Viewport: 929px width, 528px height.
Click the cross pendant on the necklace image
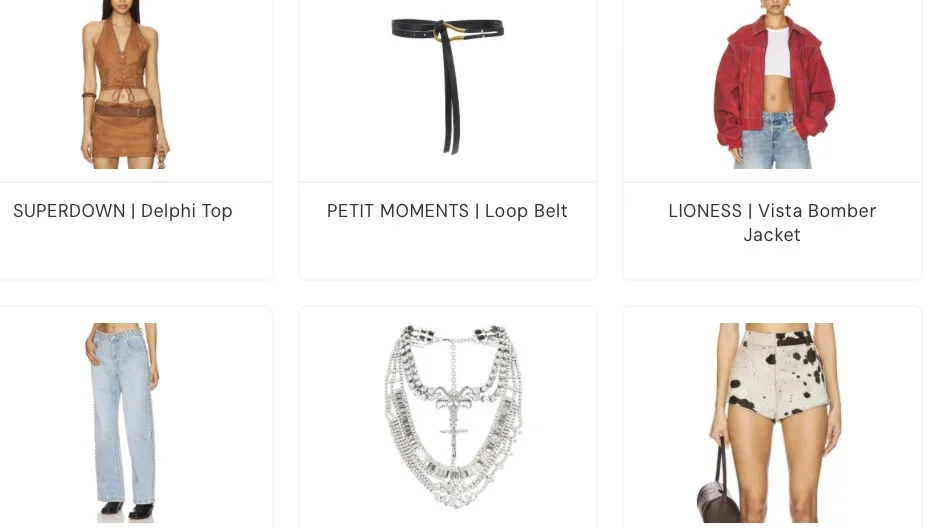(454, 436)
